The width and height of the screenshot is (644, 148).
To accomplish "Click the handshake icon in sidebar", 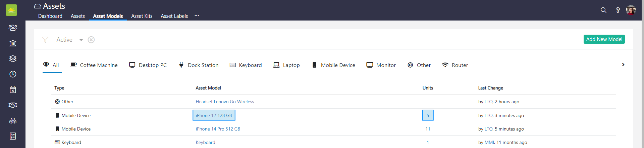I will [13, 105].
